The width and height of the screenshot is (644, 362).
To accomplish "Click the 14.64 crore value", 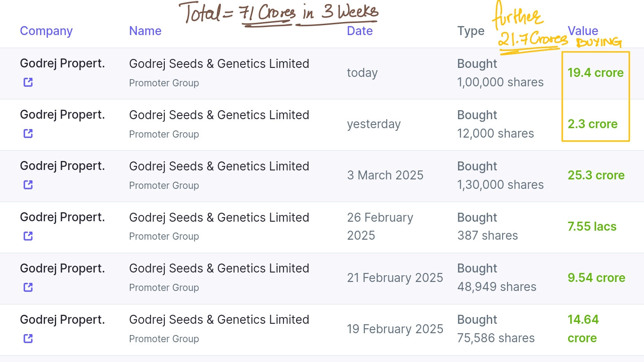I will tap(583, 329).
